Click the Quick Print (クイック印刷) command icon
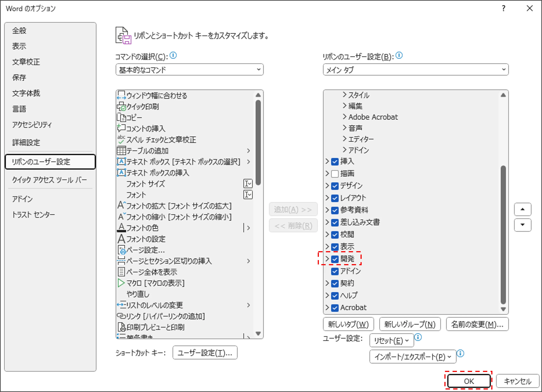The image size is (542, 392). 121,107
